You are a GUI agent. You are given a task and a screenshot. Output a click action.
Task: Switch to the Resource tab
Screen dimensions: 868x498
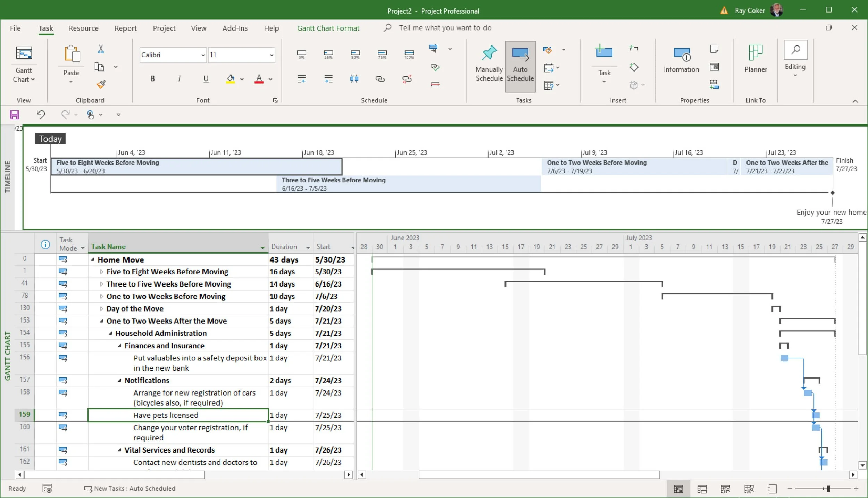[83, 28]
